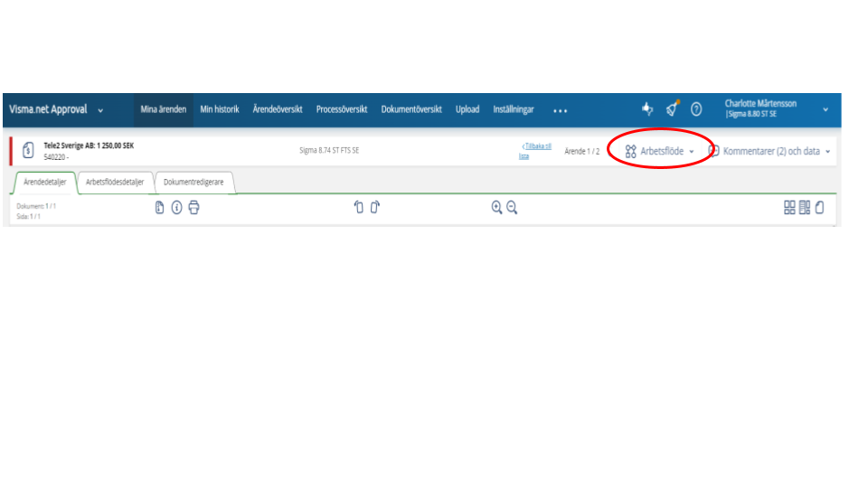
Task: Open the Min historik menu item
Action: [219, 109]
